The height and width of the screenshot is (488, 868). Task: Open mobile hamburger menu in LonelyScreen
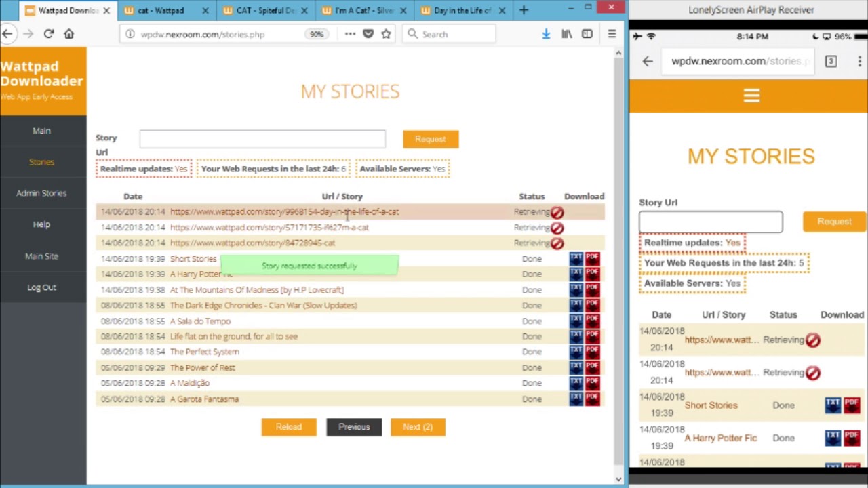tap(751, 96)
